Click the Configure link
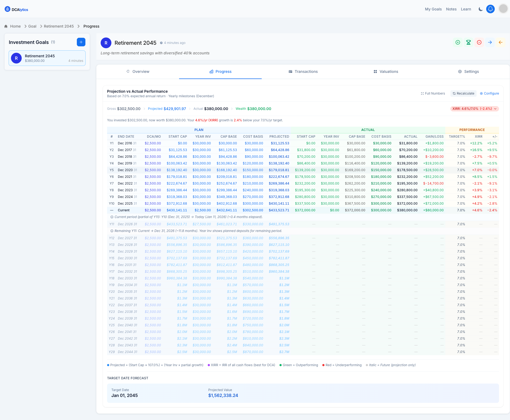The image size is (510, 420). [x=489, y=93]
